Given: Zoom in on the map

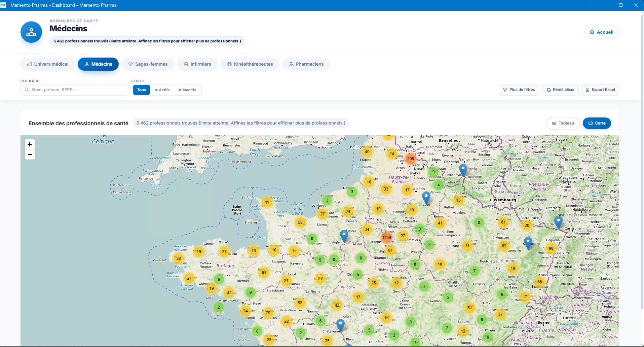Looking at the screenshot, I should click(30, 144).
